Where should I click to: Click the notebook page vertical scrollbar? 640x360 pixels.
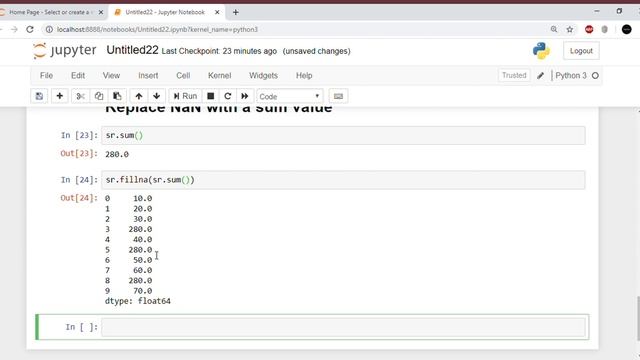point(638,318)
